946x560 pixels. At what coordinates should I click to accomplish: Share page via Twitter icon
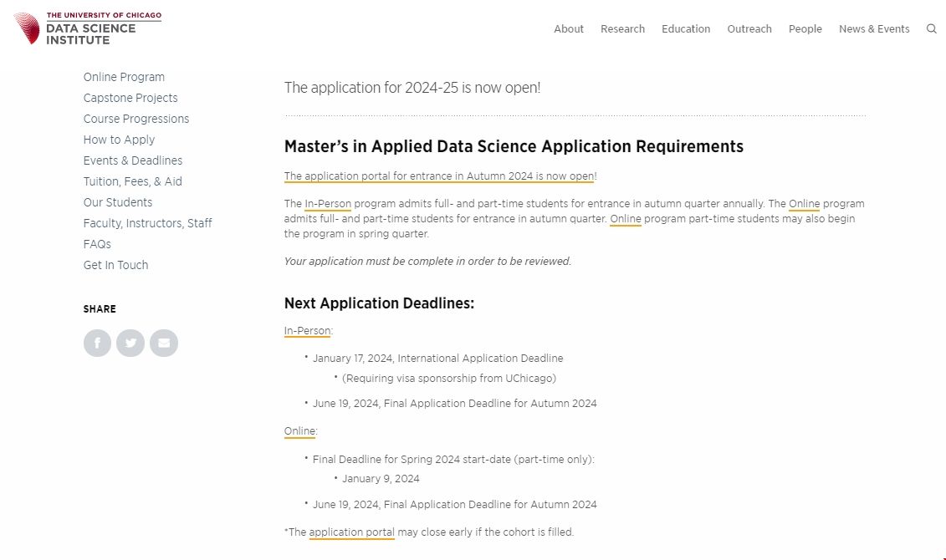click(130, 343)
